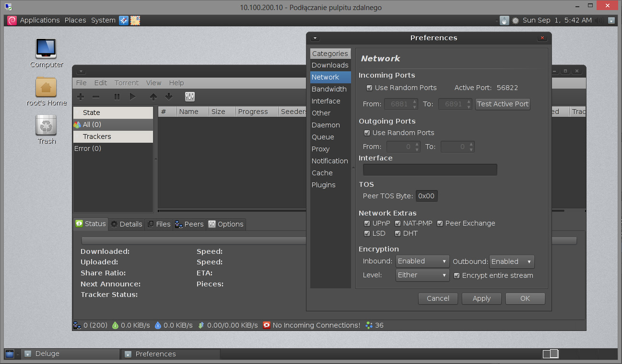This screenshot has height=364, width=622.
Task: Disable Use Random Ports for Incoming Ports
Action: [x=369, y=88]
